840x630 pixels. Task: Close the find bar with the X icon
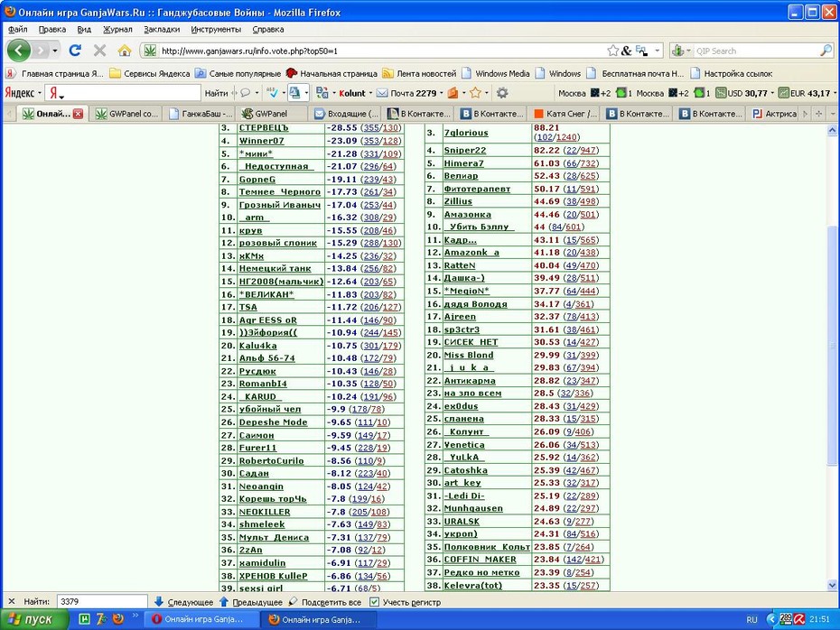coord(12,602)
